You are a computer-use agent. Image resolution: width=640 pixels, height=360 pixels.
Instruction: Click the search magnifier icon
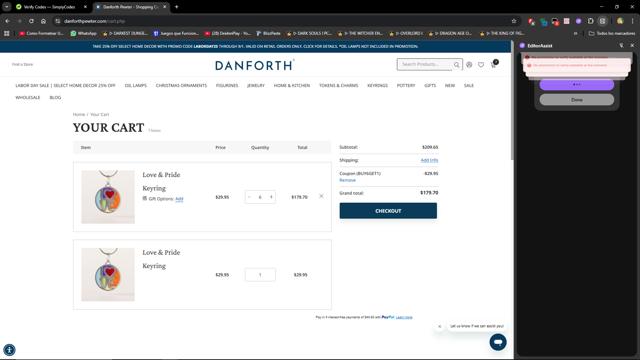pyautogui.click(x=457, y=64)
